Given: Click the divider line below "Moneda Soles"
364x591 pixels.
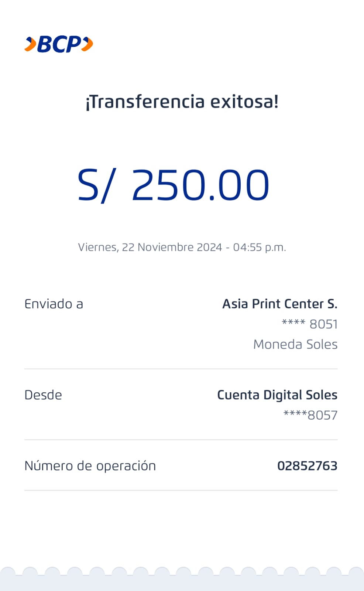Looking at the screenshot, I should pyautogui.click(x=181, y=369).
